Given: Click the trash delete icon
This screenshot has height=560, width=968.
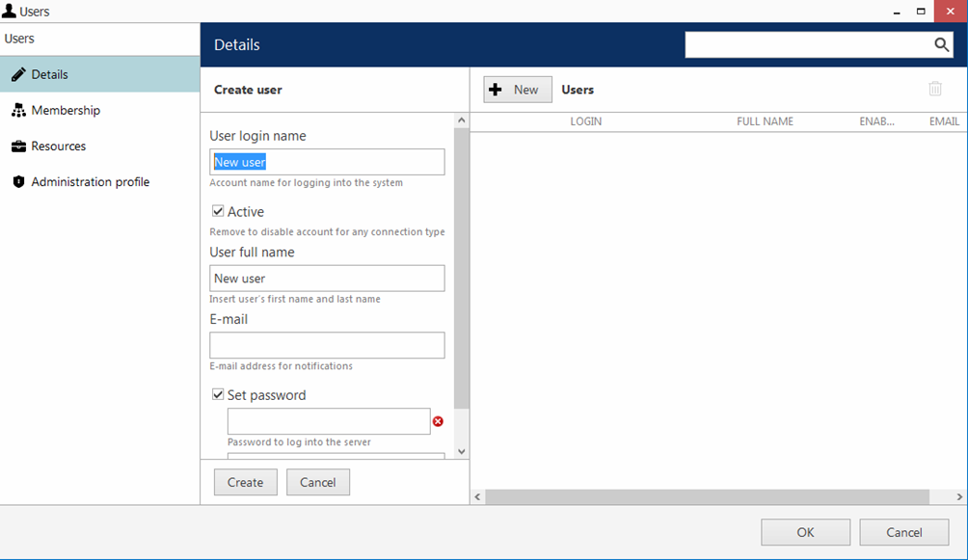Looking at the screenshot, I should coord(934,89).
